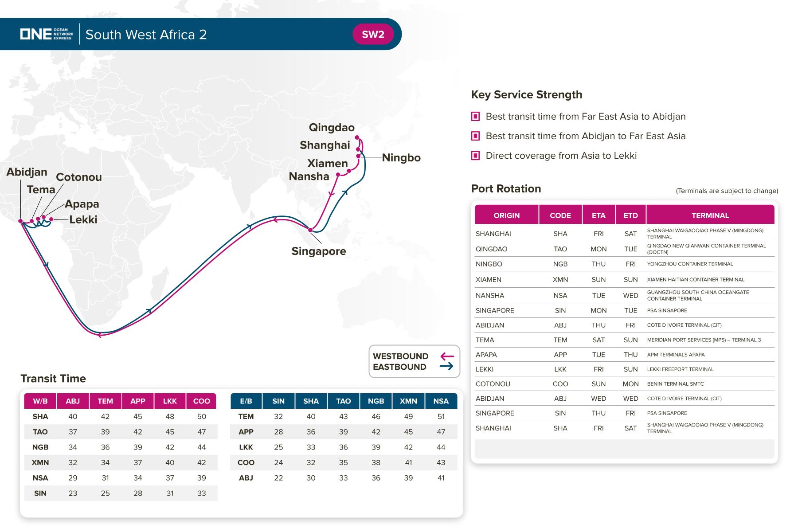This screenshot has width=798, height=532.
Task: Toggle box beside 'Far East Asia to Abidjan'
Action: [475, 117]
